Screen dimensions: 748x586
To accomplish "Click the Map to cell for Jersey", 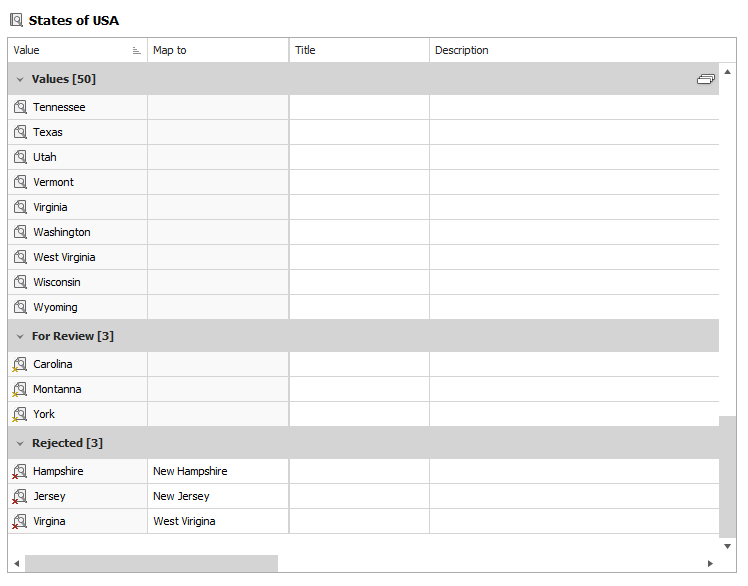I will [218, 496].
